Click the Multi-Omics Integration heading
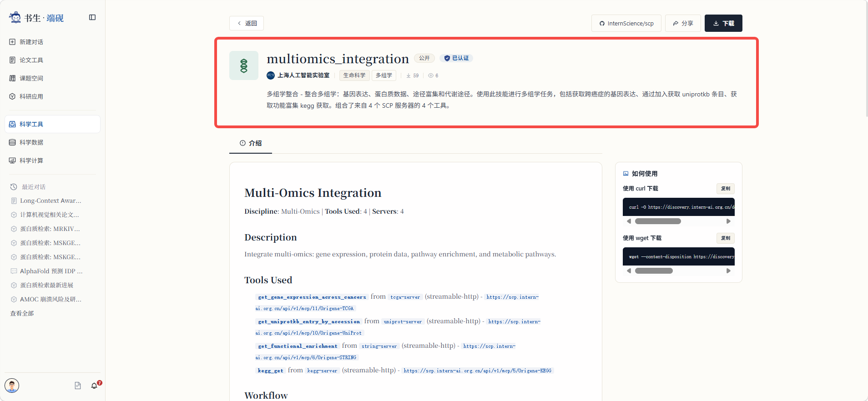Viewport: 868px width, 401px height. point(313,193)
